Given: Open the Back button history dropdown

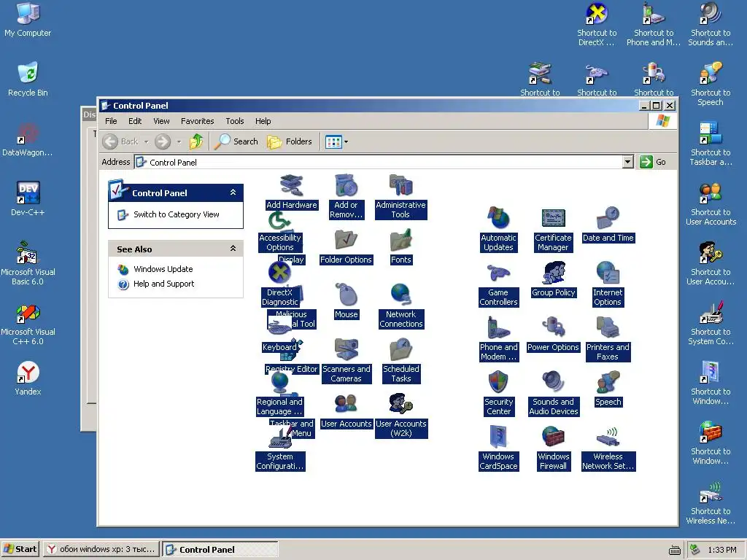Looking at the screenshot, I should pyautogui.click(x=146, y=141).
